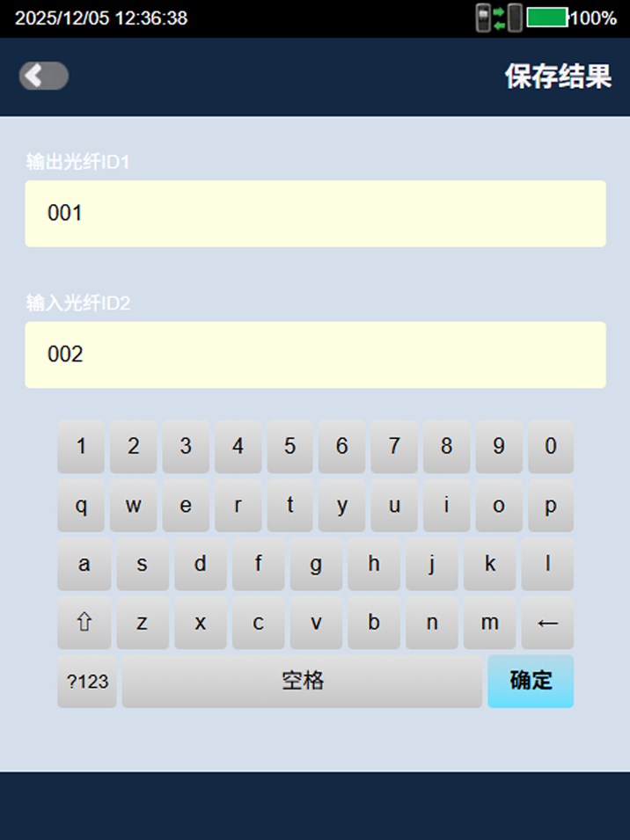Viewport: 630px width, 840px height.
Task: Tap the letter g key
Action: (315, 564)
